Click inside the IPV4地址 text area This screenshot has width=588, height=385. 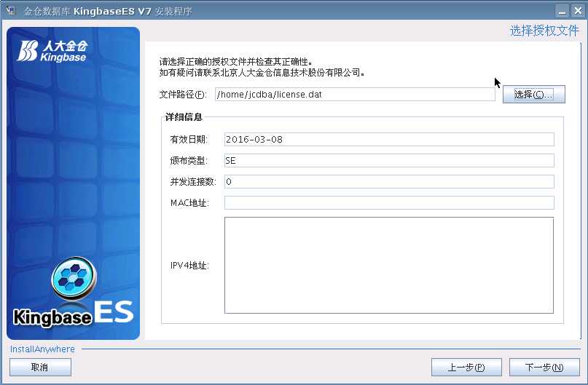pyautogui.click(x=389, y=265)
